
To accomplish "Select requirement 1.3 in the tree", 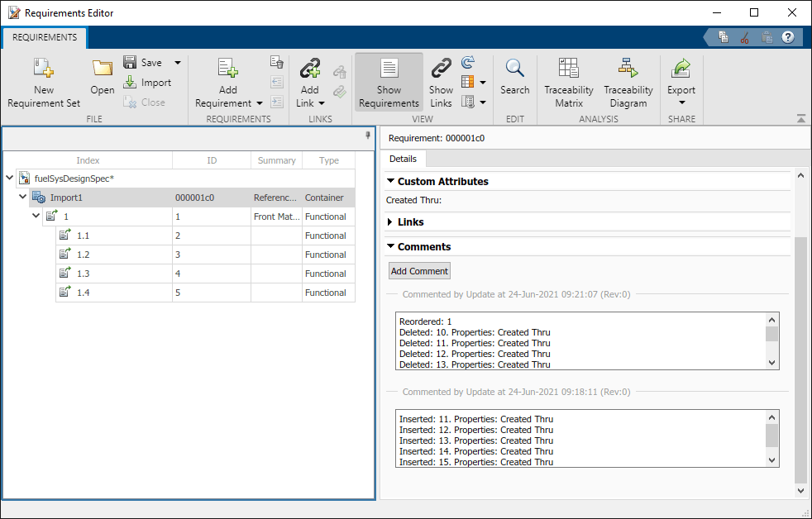I will click(83, 274).
